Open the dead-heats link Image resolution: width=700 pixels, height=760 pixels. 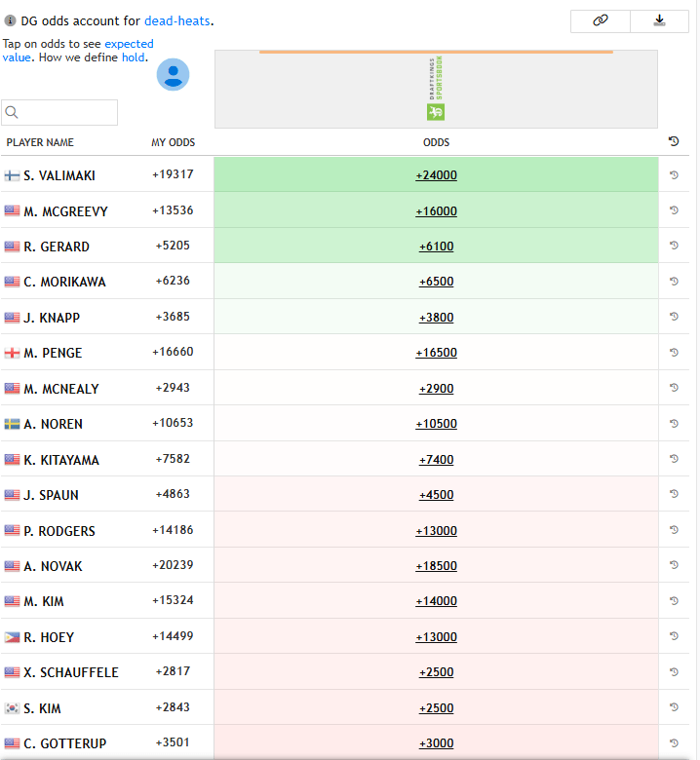coord(177,20)
